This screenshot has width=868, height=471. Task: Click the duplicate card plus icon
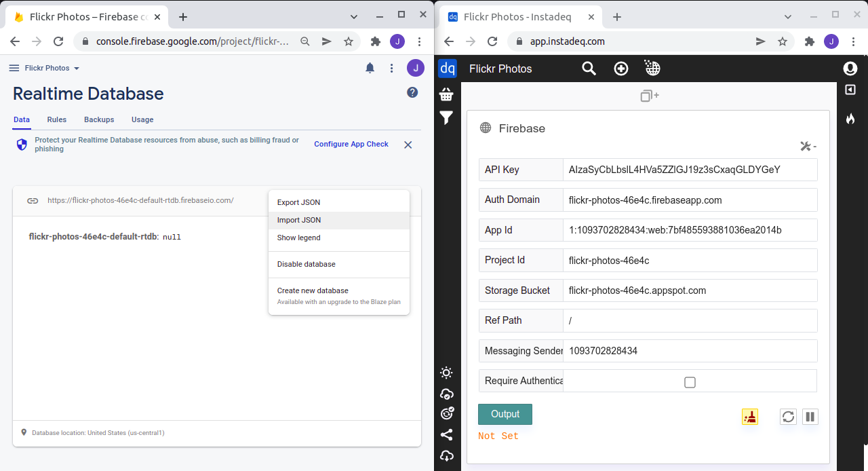(649, 96)
